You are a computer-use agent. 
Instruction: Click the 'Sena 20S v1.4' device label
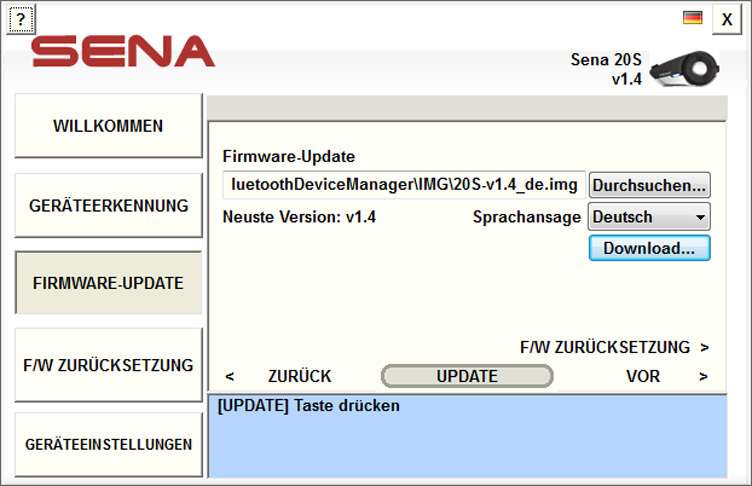pyautogui.click(x=606, y=69)
